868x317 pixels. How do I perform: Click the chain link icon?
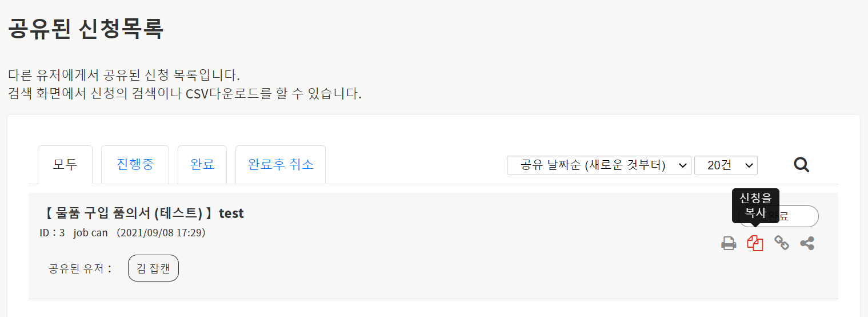tap(781, 243)
